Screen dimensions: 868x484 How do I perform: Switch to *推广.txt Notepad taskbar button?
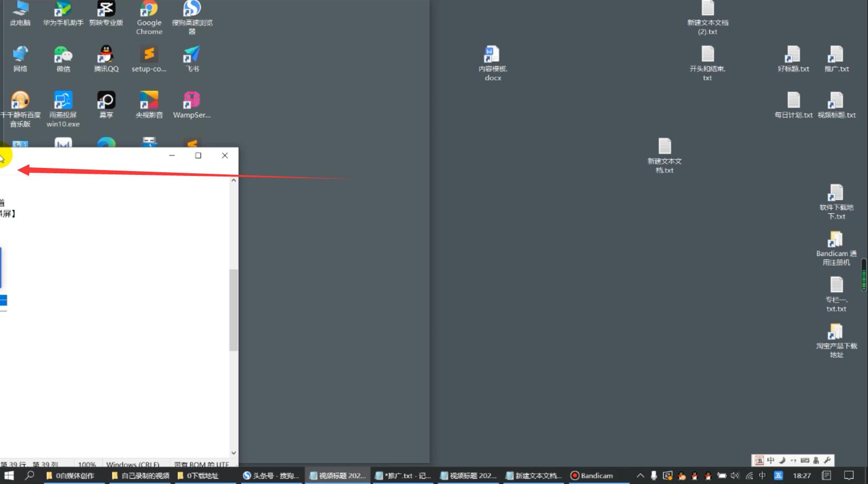pyautogui.click(x=403, y=475)
